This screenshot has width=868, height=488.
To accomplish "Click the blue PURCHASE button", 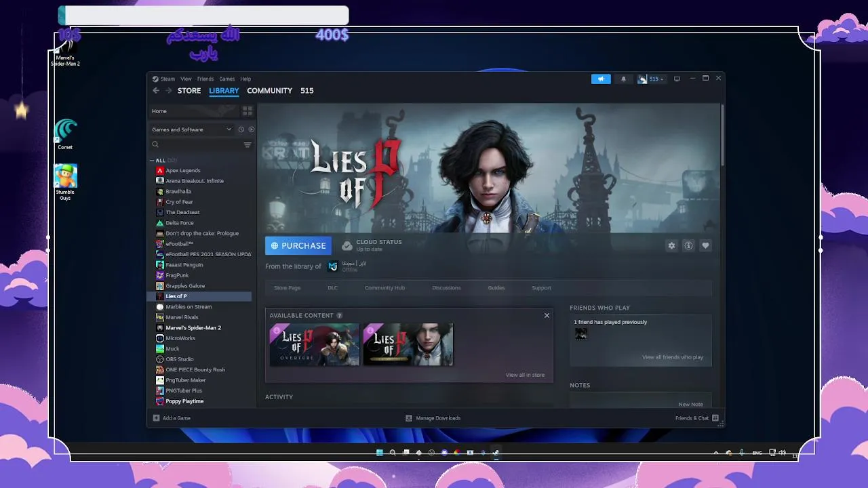I will (x=298, y=246).
